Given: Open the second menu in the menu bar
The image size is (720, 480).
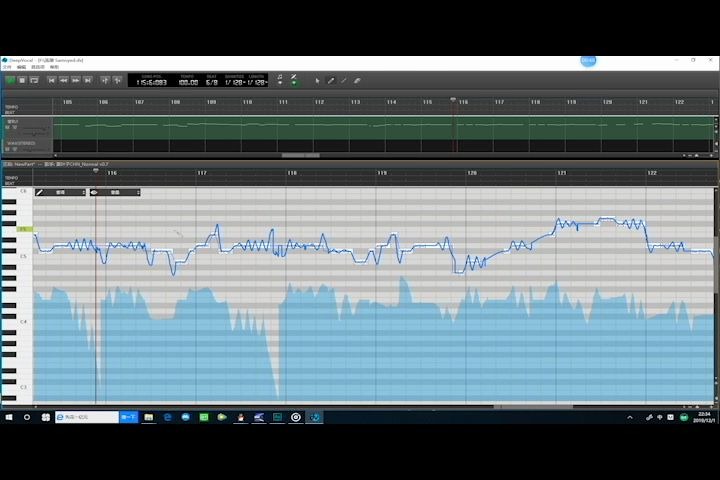Looking at the screenshot, I should click(22, 67).
